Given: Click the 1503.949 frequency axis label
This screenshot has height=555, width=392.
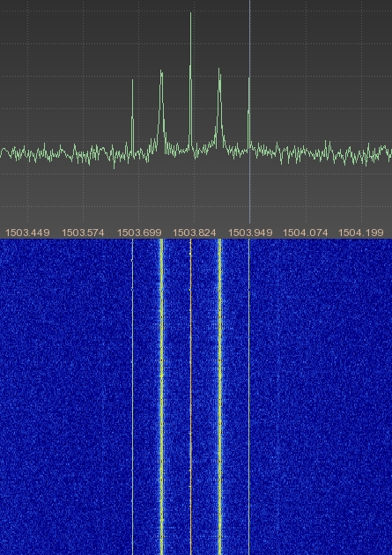Looking at the screenshot, I should [x=250, y=233].
